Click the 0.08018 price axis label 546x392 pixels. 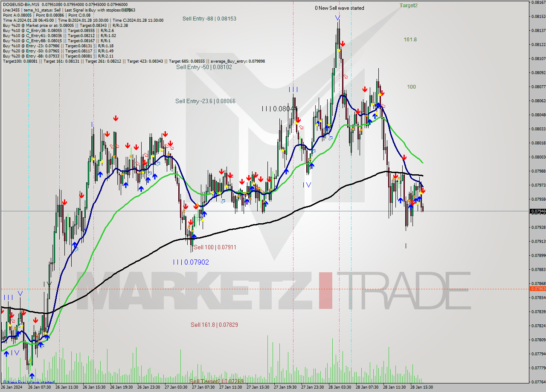tap(538, 143)
